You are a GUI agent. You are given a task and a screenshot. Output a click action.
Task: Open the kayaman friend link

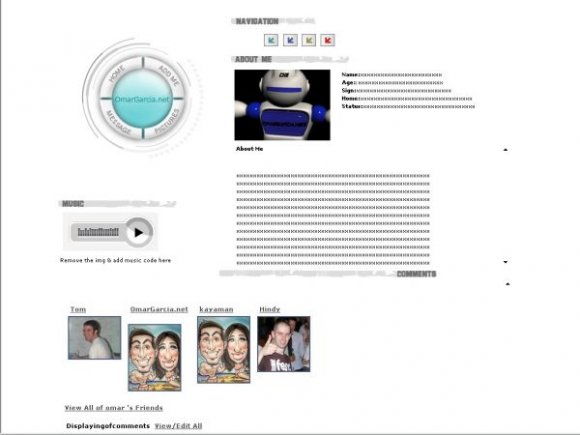pos(216,309)
